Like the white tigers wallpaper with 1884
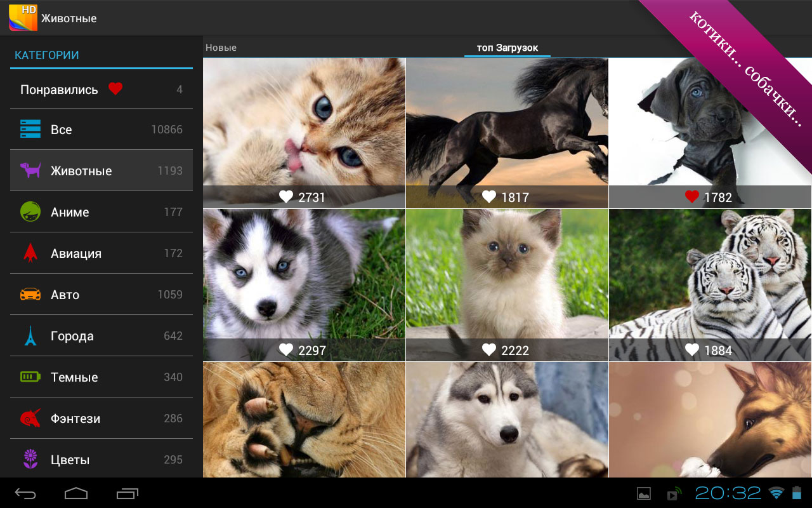 point(691,350)
